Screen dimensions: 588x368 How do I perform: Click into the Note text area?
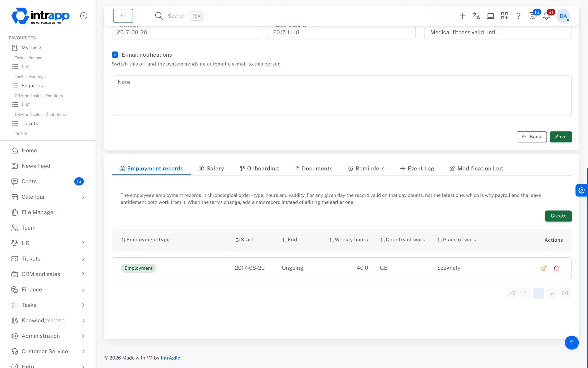(342, 96)
